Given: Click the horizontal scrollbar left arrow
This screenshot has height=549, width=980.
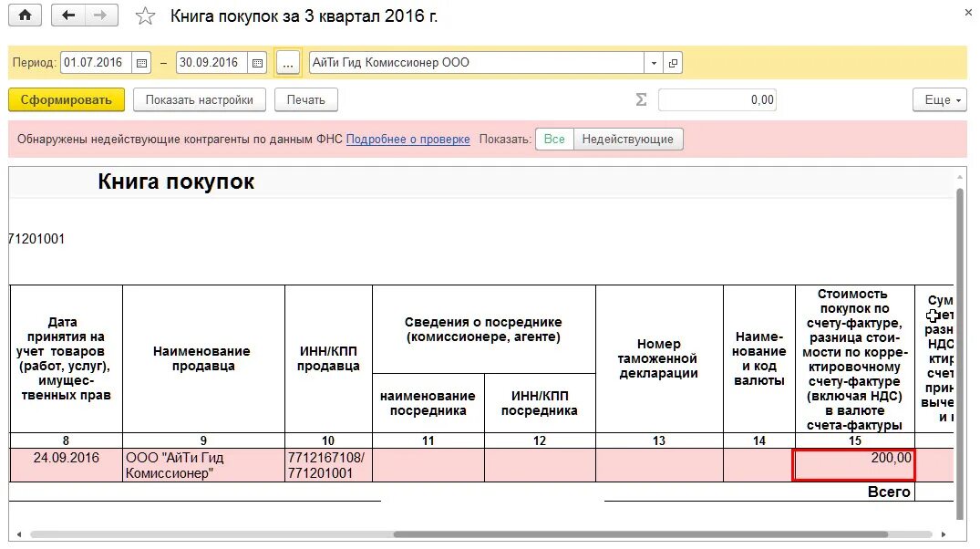Looking at the screenshot, I should [x=19, y=534].
